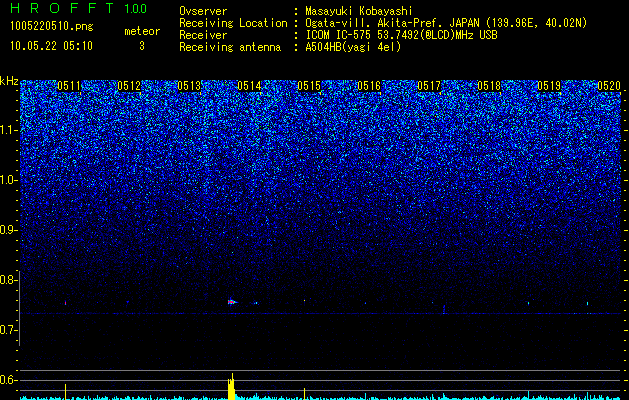The width and height of the screenshot is (629, 400).
Task: Click the HROFFT 1.0.0 title text
Action: pyautogui.click(x=78, y=8)
